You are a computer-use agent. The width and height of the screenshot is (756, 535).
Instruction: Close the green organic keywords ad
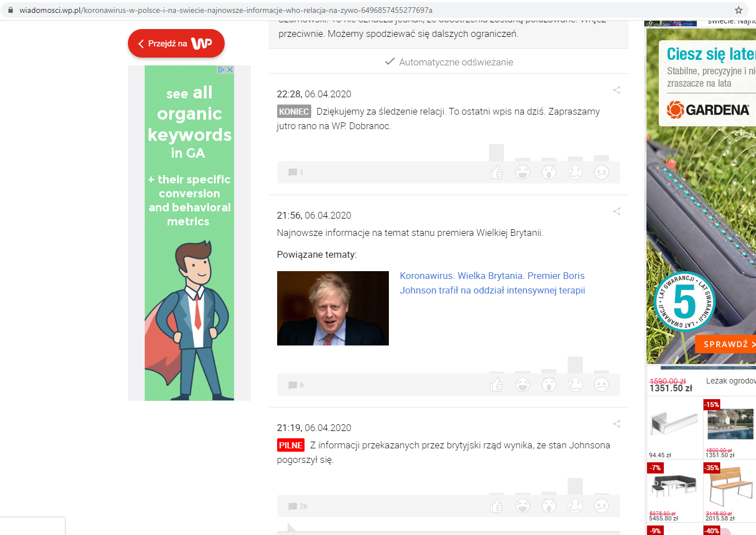point(230,70)
